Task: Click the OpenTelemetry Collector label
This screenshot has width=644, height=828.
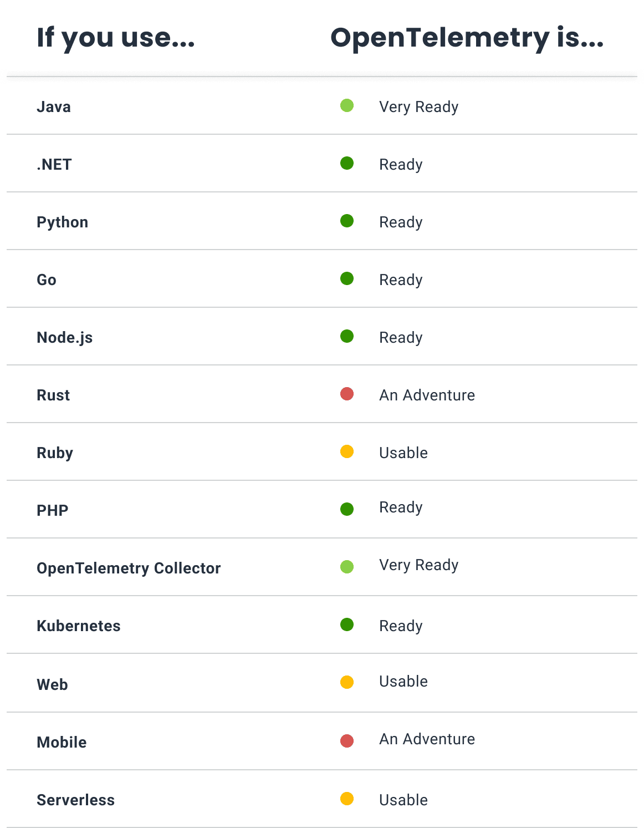Action: pos(129,568)
